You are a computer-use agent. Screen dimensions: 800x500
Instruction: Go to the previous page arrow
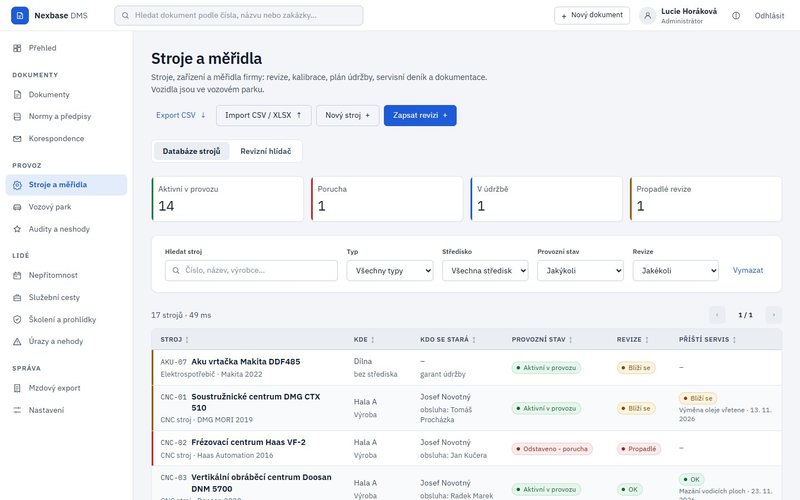pyautogui.click(x=717, y=315)
